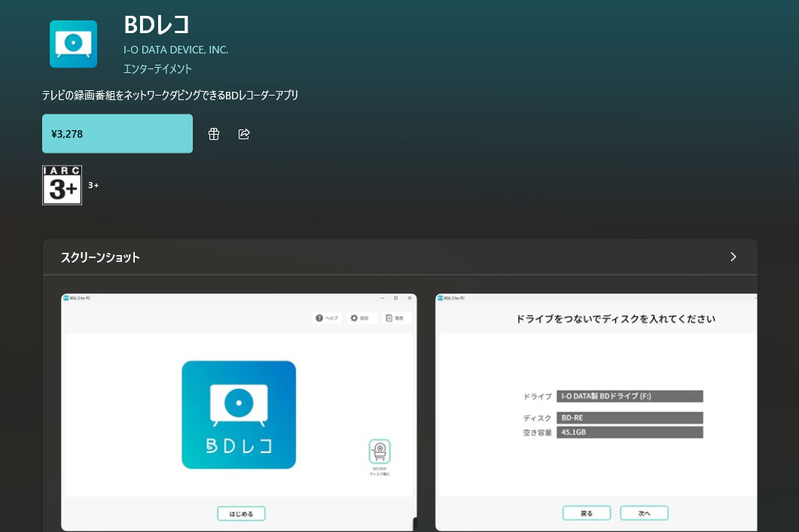The image size is (799, 532).
Task: Click the large BDレコ logo tile
Action: pyautogui.click(x=239, y=415)
